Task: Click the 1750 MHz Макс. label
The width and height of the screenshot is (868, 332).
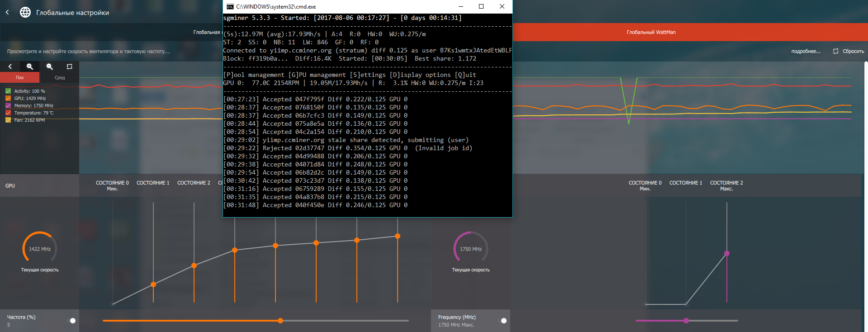Action: [456, 325]
